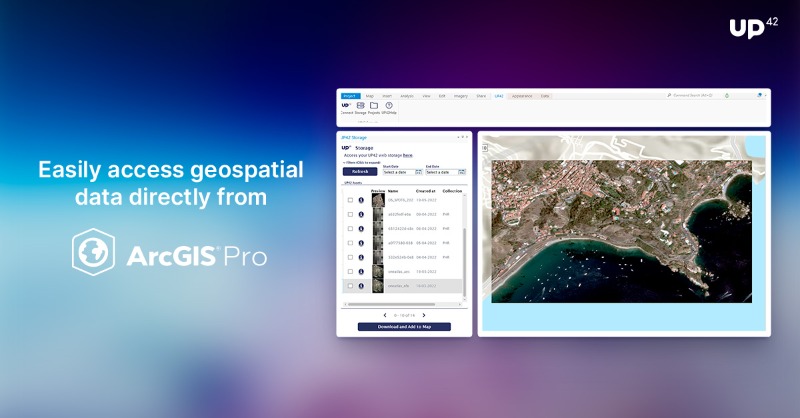Check the box in the highlighted last row
The height and width of the screenshot is (418, 800).
(350, 286)
